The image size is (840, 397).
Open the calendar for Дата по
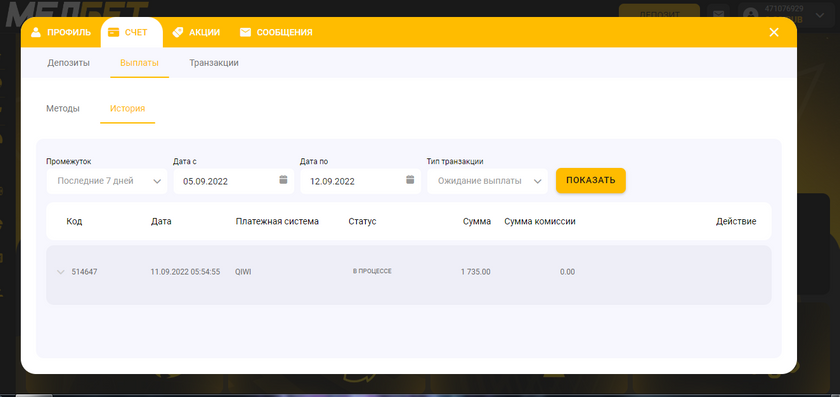tap(410, 179)
